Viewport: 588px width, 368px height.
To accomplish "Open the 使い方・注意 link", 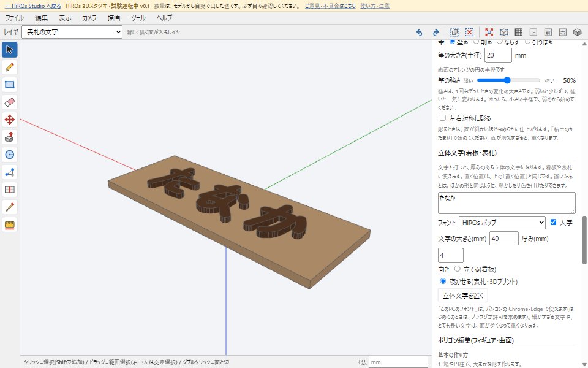I will pos(375,6).
